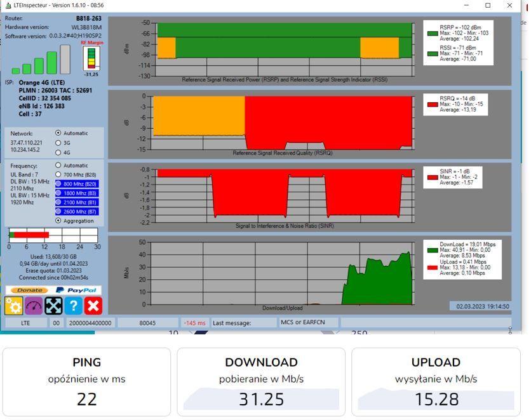Click the RF Margin indicator gauge
531x420 pixels.
(x=91, y=58)
